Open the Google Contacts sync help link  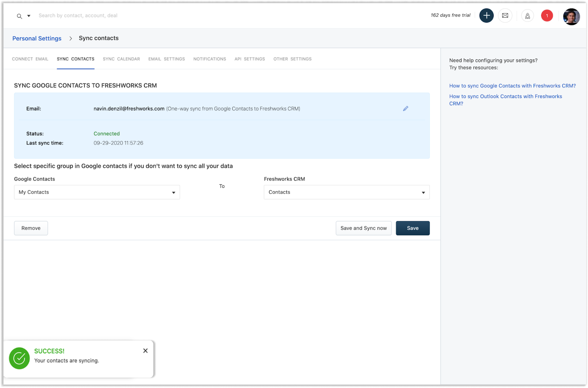point(512,86)
